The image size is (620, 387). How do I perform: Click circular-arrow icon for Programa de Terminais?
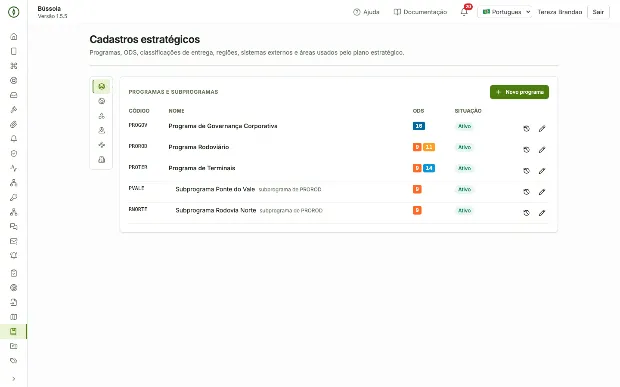pos(526,171)
